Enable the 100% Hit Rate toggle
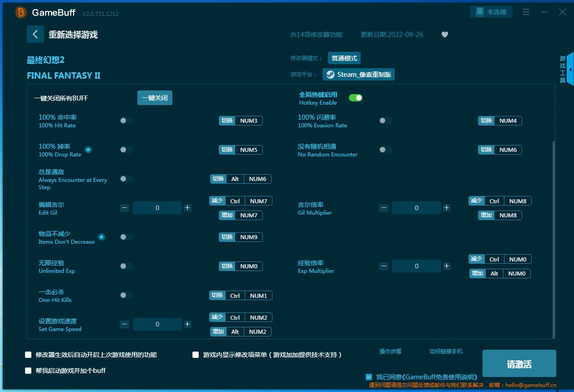The height and width of the screenshot is (392, 574). 126,121
